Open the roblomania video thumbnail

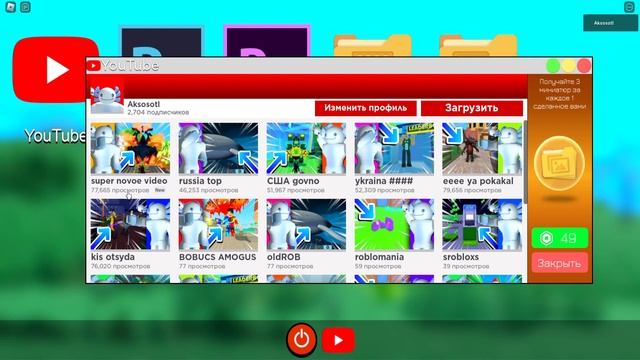tap(394, 224)
